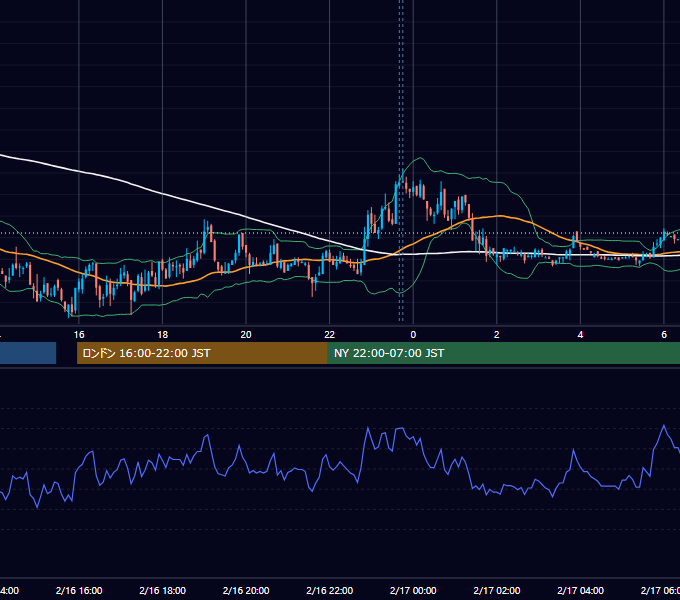This screenshot has width=680, height=600.
Task: Click the 2/16 22:00 time label
Action: click(330, 590)
